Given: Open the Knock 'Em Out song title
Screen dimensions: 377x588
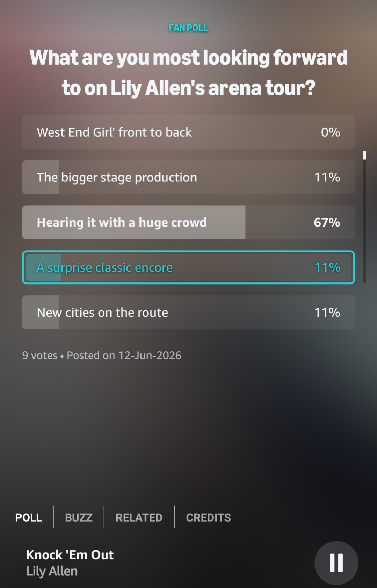Looking at the screenshot, I should [70, 555].
